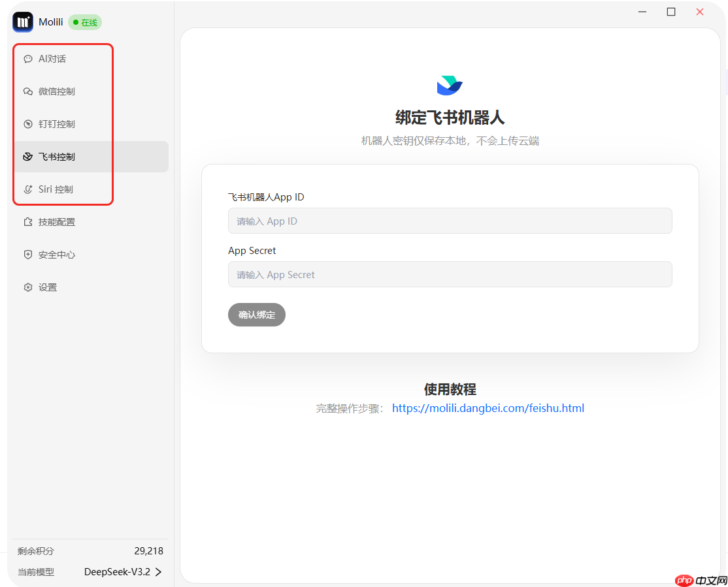Viewport: 728px width, 587px height.
Task: Click the 微信控制 WeChat link icon
Action: tap(27, 91)
